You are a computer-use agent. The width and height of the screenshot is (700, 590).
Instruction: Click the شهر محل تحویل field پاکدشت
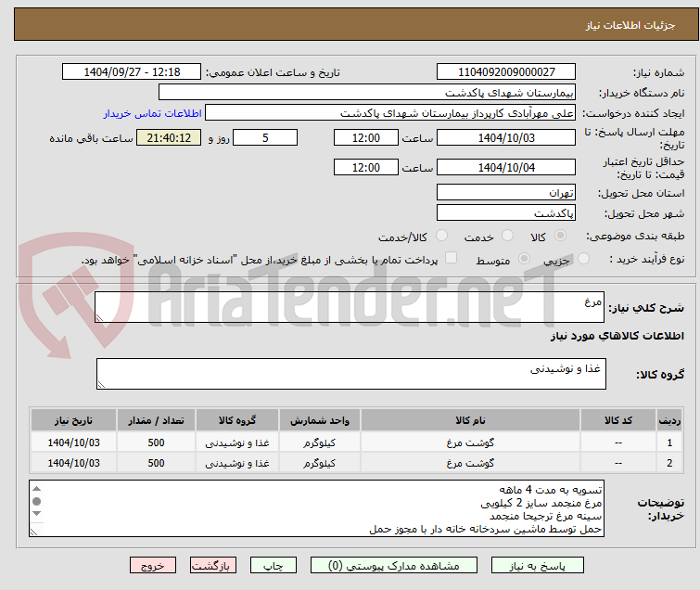coord(506,213)
